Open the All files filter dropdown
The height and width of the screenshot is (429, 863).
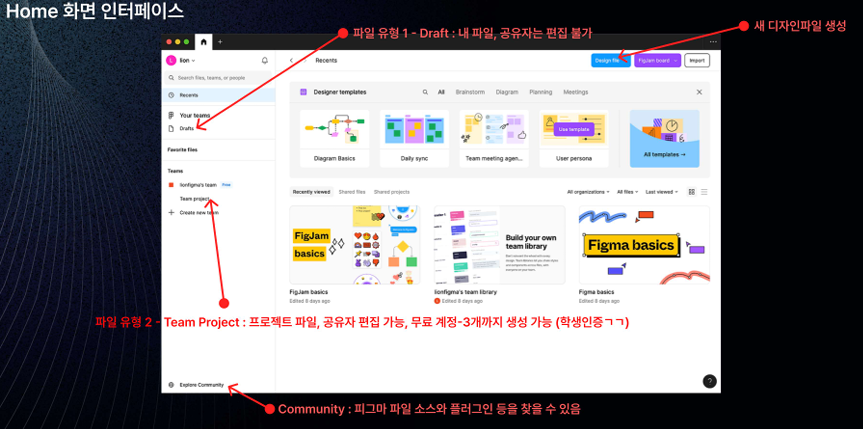(627, 192)
